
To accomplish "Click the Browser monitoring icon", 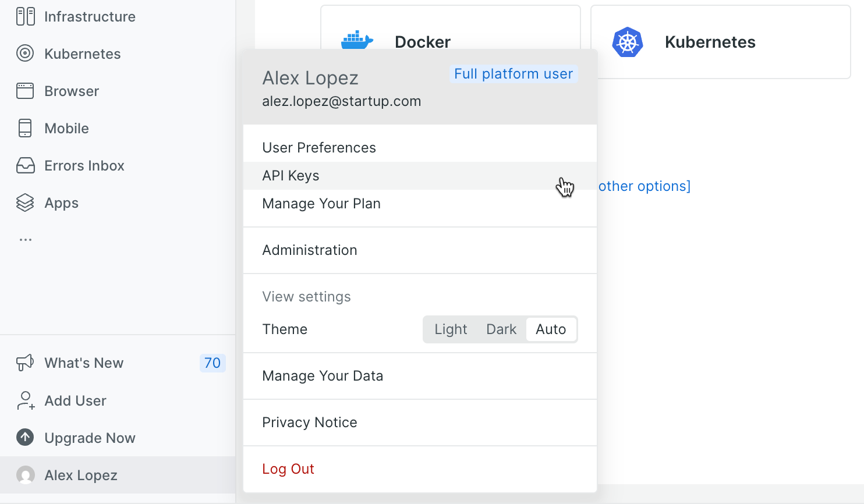I will click(26, 91).
